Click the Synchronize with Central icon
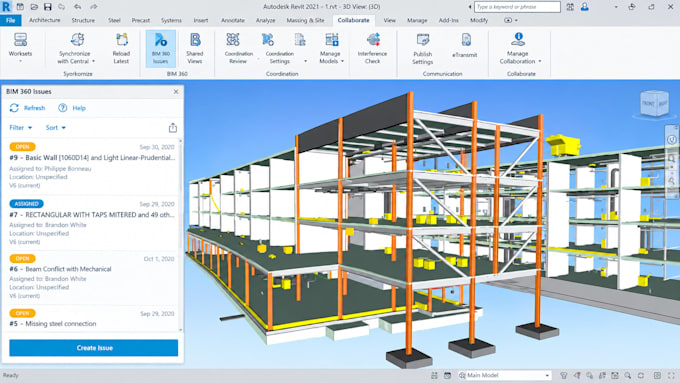Screen dimensions: 680x383 [x=77, y=40]
